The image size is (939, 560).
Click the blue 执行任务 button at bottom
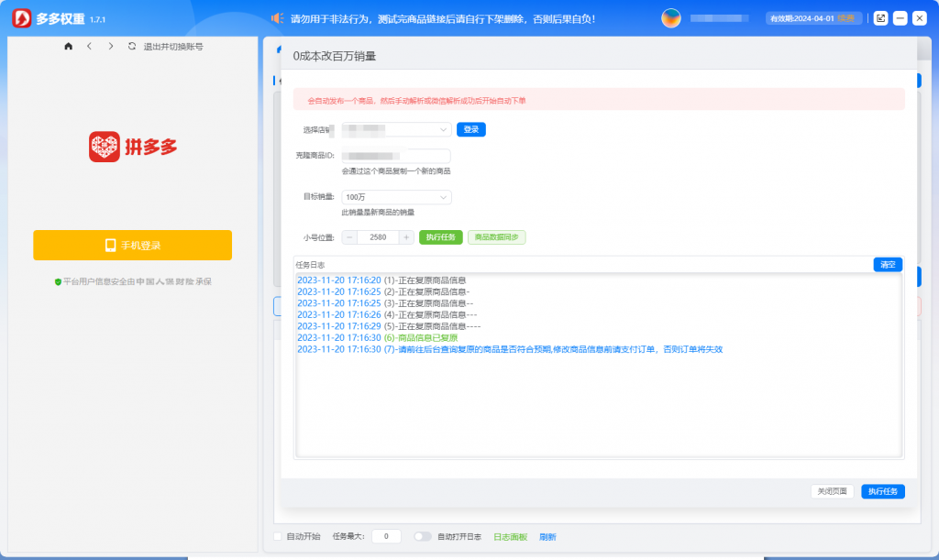(x=883, y=491)
